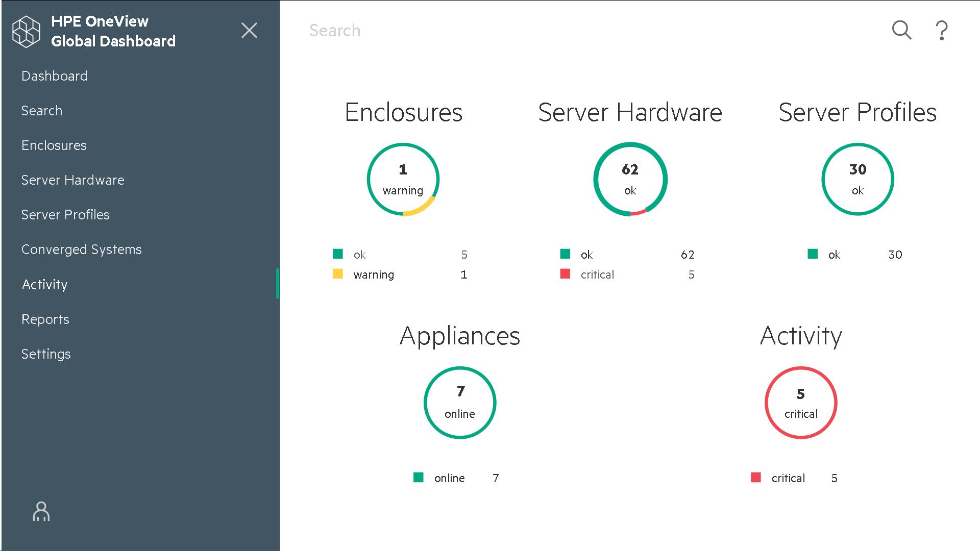Click the count 5 in the Enclosures ok row

pos(464,255)
